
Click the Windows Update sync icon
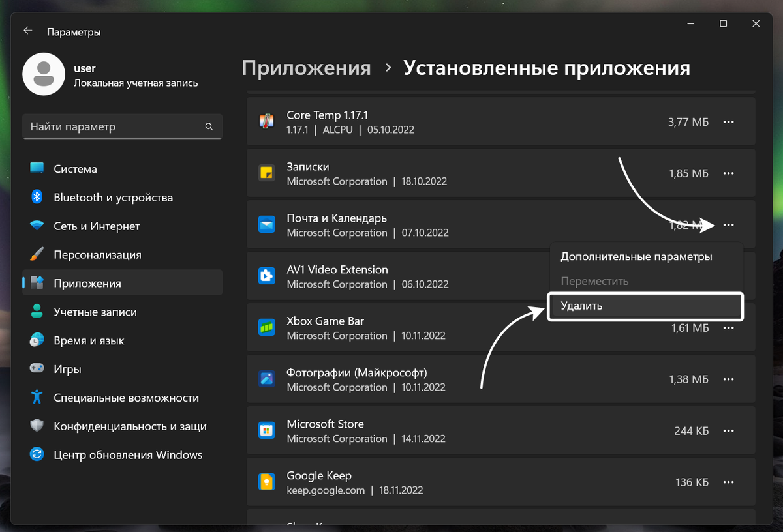(x=37, y=455)
